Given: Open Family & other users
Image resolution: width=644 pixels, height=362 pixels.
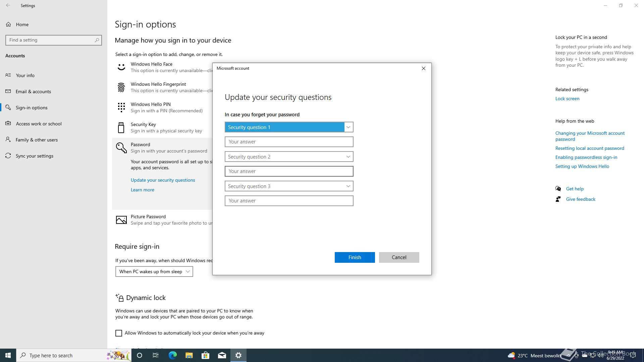Looking at the screenshot, I should (54, 140).
